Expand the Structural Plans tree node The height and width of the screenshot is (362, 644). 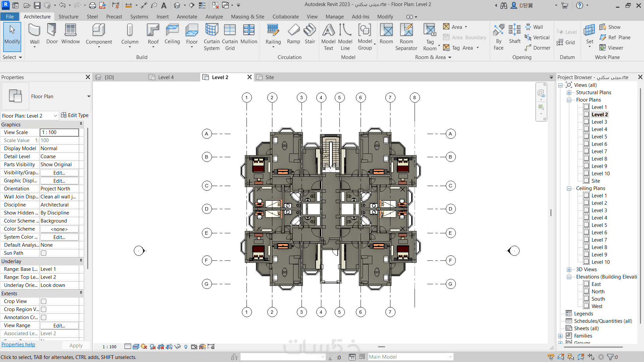click(x=569, y=93)
